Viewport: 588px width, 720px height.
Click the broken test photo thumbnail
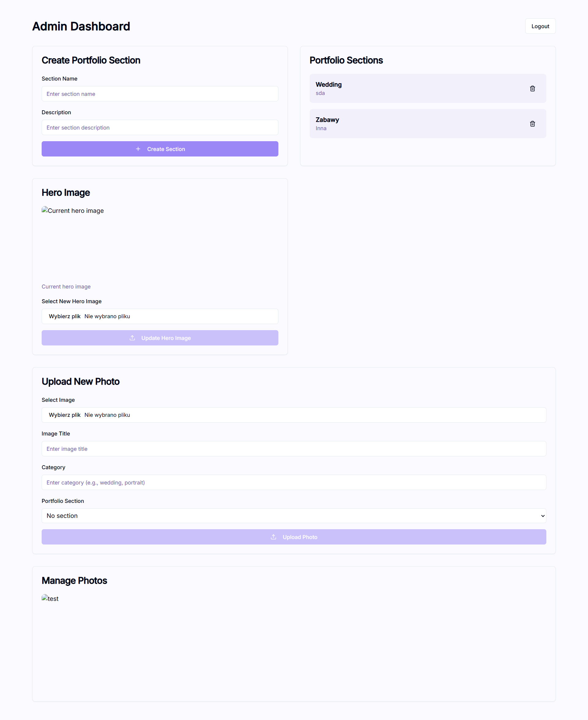45,598
